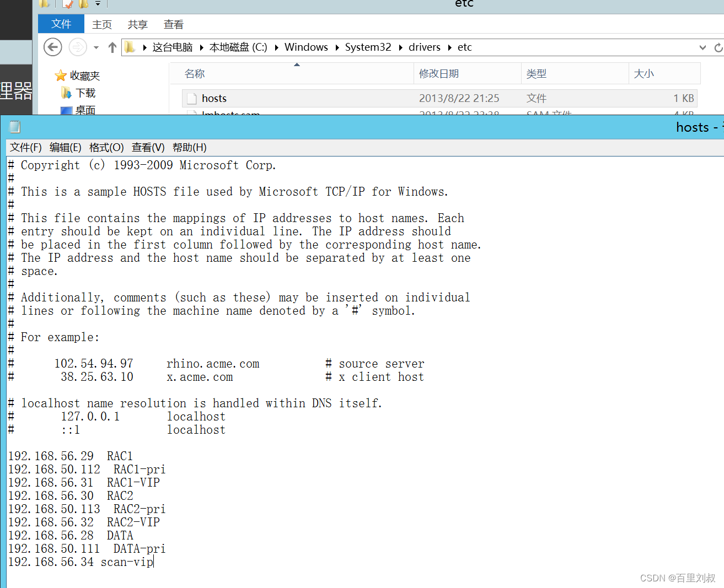This screenshot has height=588, width=724.
Task: Go up one folder level with up arrow
Action: [x=112, y=47]
